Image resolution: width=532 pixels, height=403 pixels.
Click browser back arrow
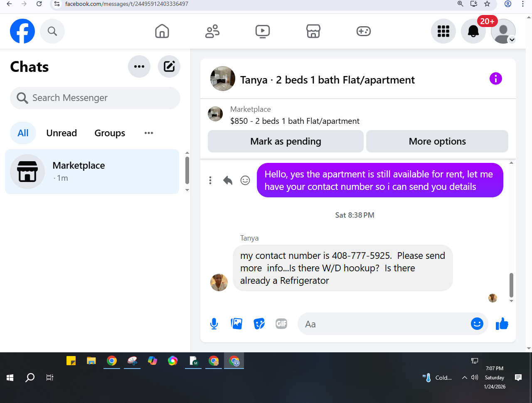[x=9, y=4]
